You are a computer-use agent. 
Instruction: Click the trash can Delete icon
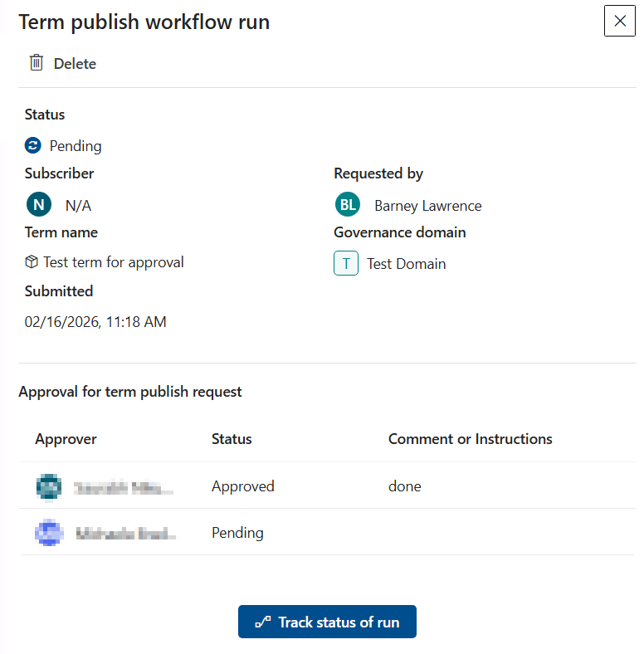point(36,63)
